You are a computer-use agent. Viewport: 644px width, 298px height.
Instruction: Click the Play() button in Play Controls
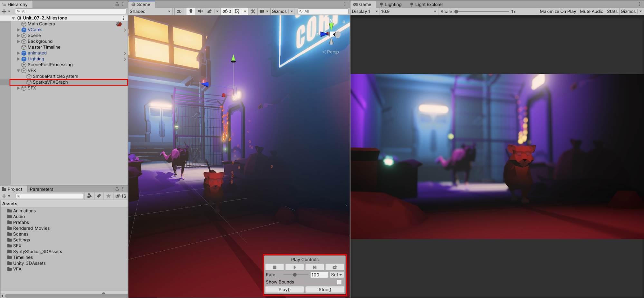point(284,290)
